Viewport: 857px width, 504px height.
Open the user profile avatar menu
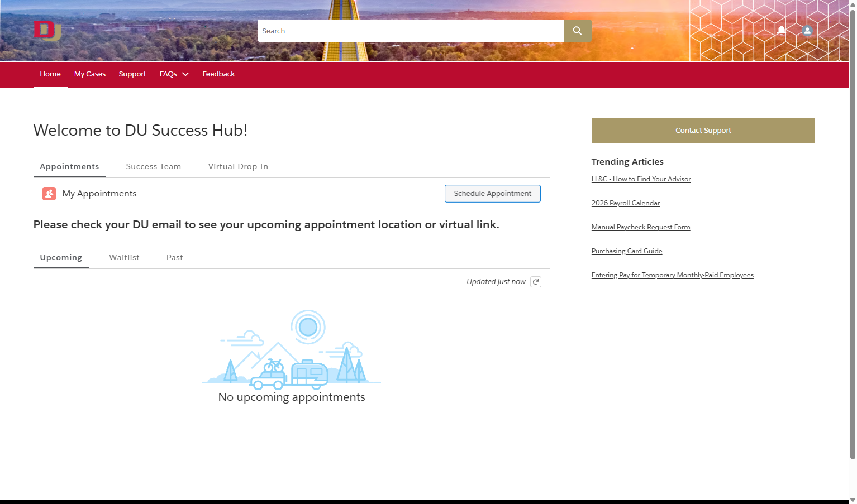click(807, 31)
